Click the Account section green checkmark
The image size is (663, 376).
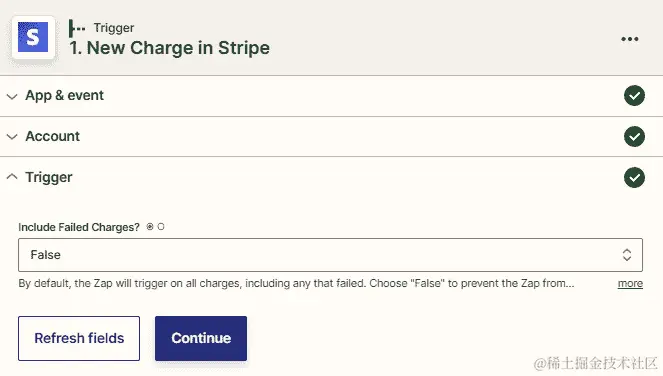[634, 137]
